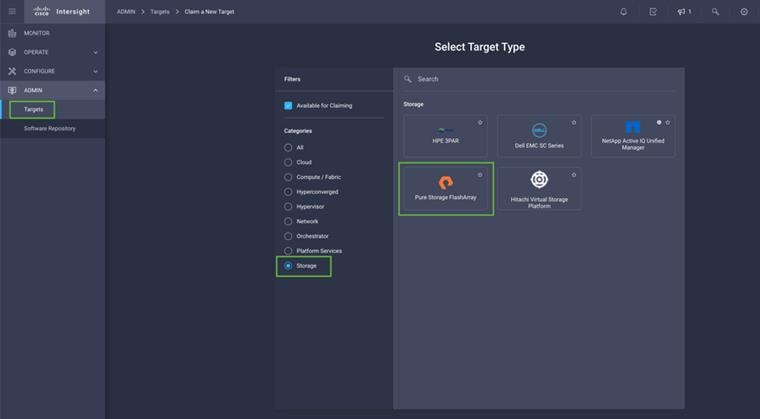Click the ADMIN breadcrumb link
Screen dimensions: 760x419
[x=126, y=12]
